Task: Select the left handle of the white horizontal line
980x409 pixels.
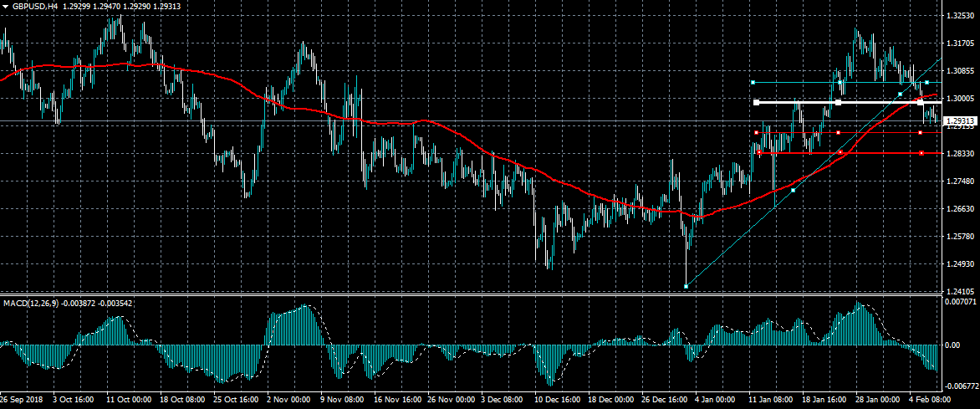Action: tap(756, 102)
